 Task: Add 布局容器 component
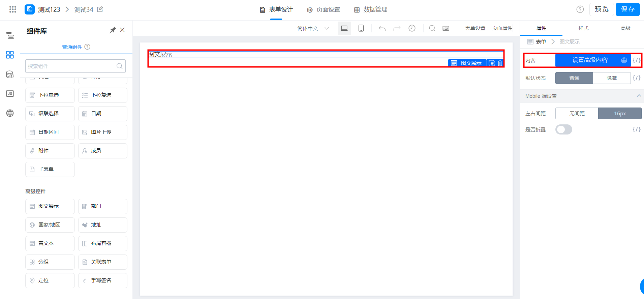coord(103,243)
